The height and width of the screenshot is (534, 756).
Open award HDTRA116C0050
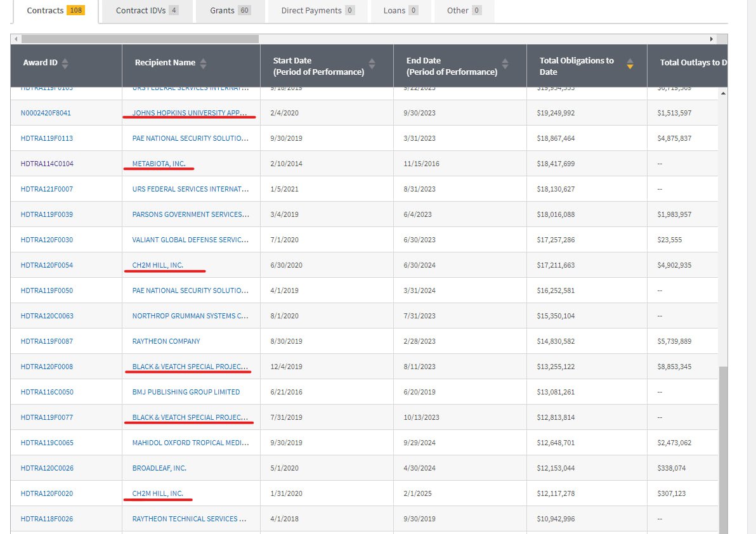[47, 393]
